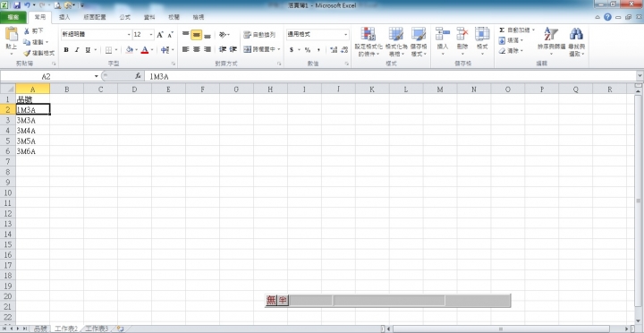Click the Increase Indent icon
Viewport: 644px width, 333px height.
click(233, 49)
